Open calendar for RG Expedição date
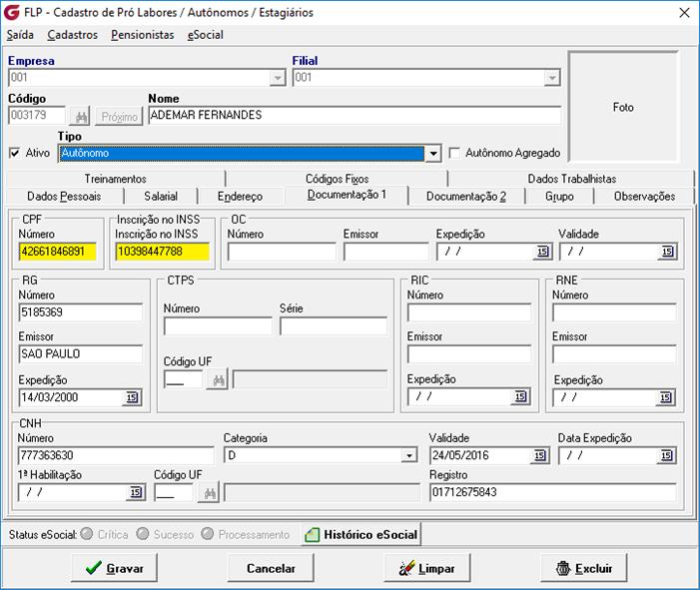Screen dimensions: 700x590 coord(132,397)
